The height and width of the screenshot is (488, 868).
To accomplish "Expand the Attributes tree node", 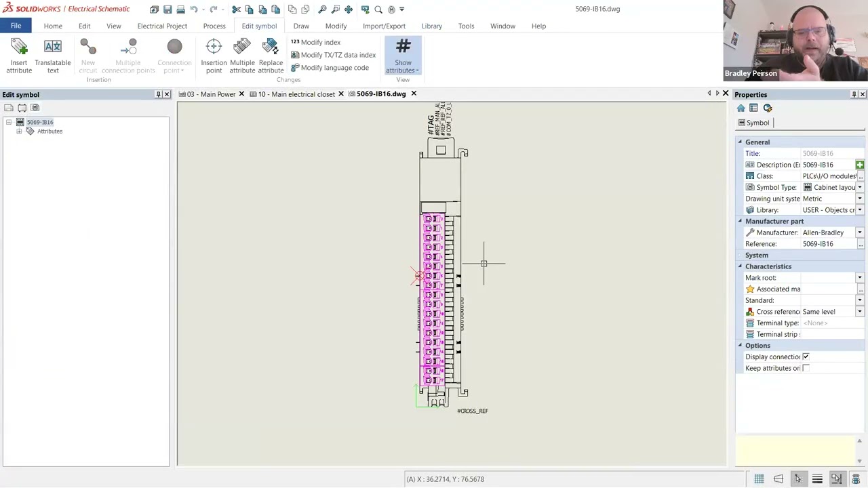I will tap(19, 131).
